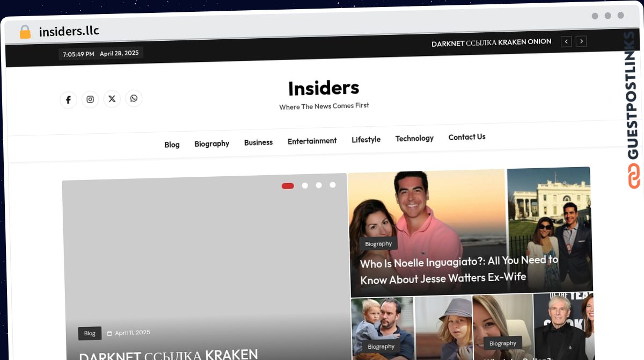
Task: Show next ticker headline arrow
Action: coord(581,41)
